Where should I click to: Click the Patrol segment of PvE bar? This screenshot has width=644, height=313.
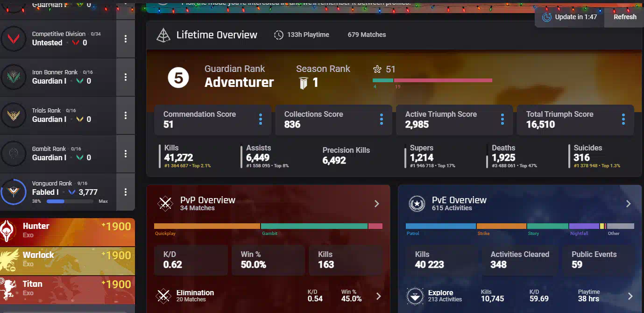(x=441, y=226)
